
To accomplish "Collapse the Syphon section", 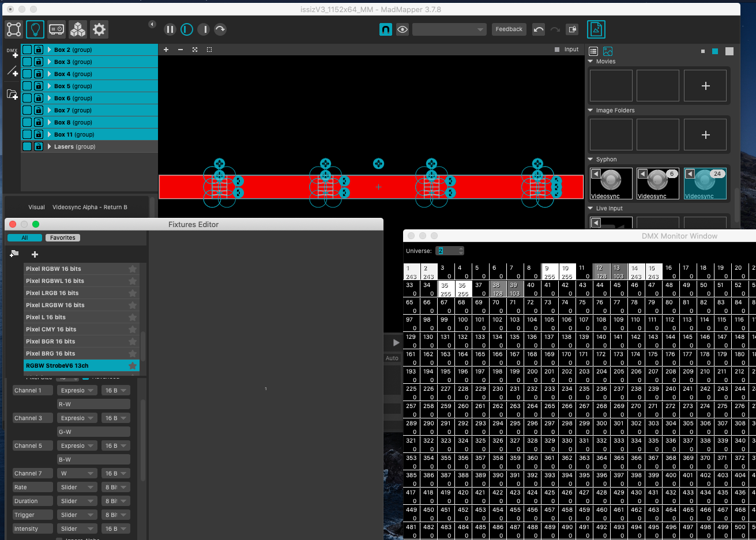I will pyautogui.click(x=590, y=159).
